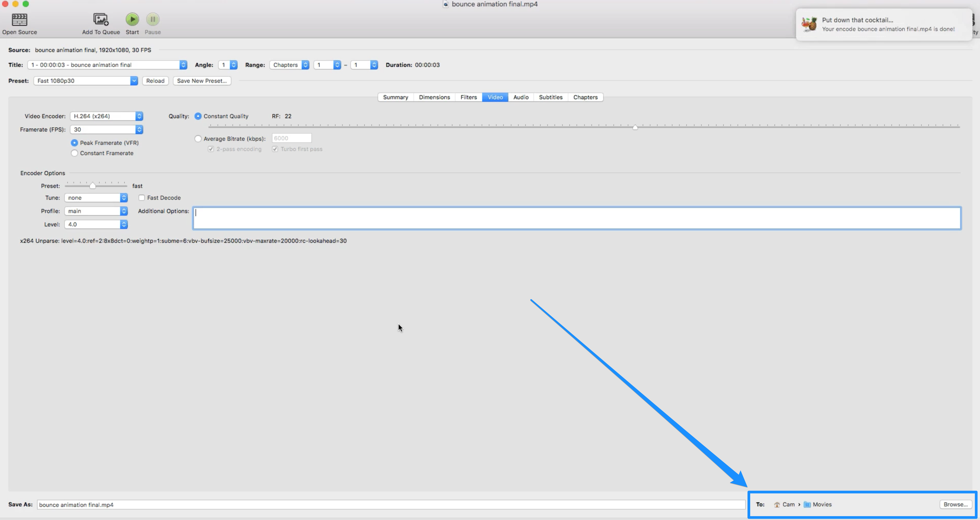The image size is (980, 520).
Task: Select the Dimensions panel icon
Action: [434, 97]
